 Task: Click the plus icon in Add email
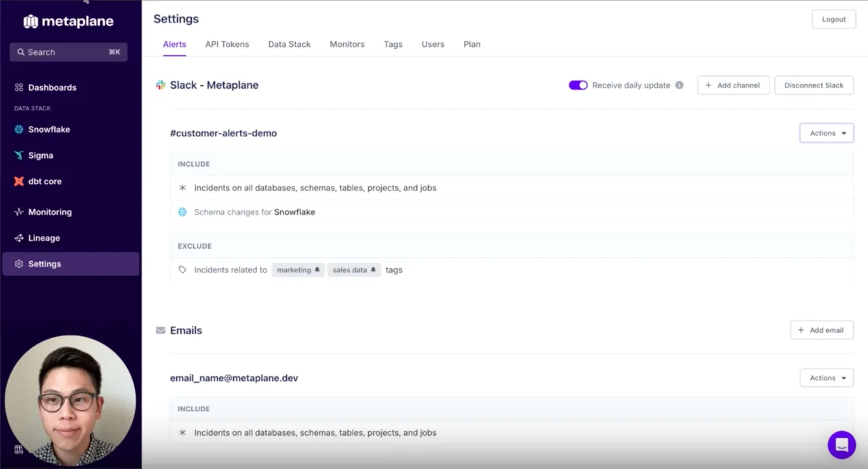[801, 330]
